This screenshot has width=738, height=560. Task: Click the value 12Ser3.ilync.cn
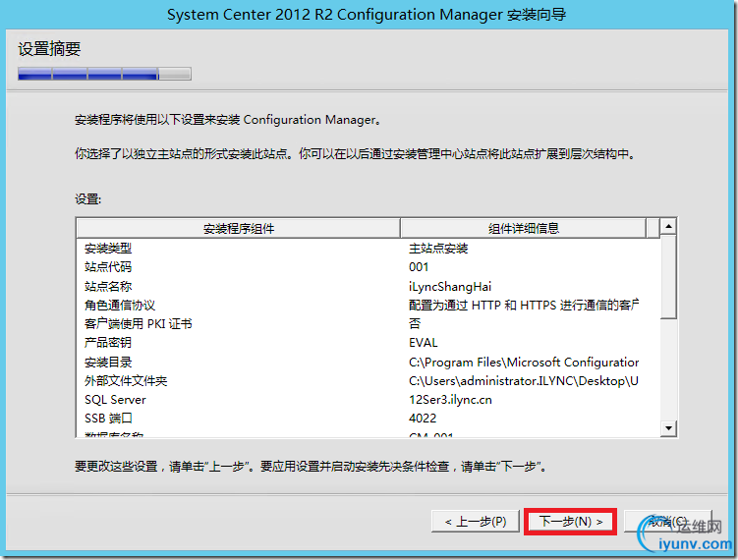tap(450, 400)
